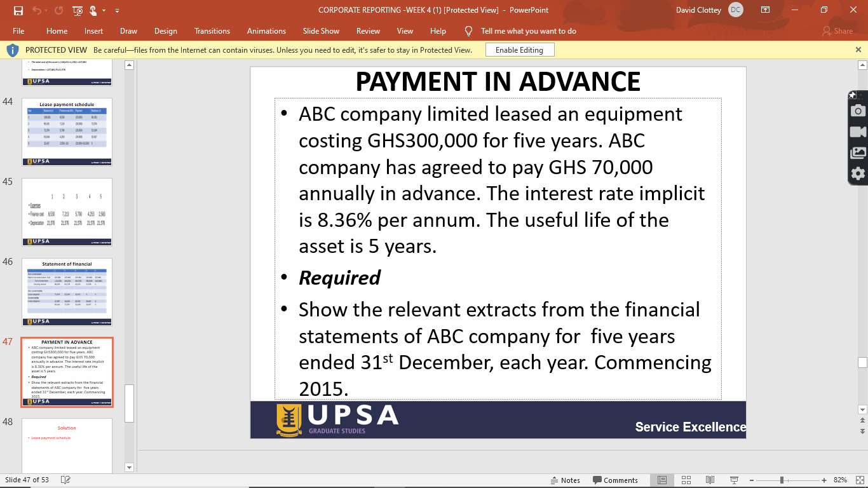Click the Enable Editing button

[519, 49]
